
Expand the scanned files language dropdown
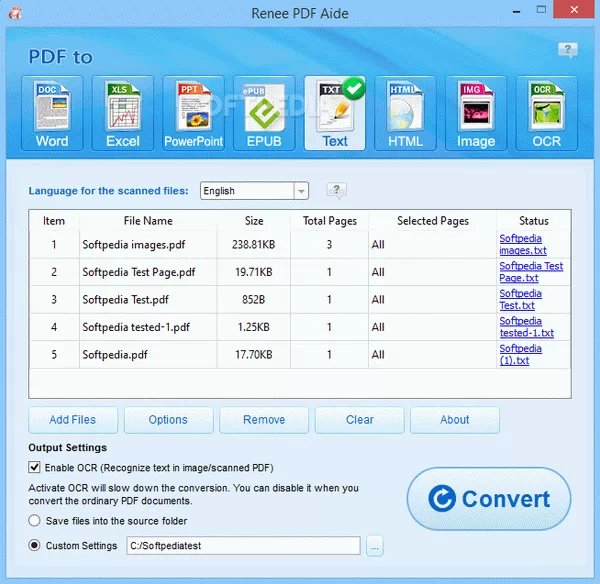click(x=301, y=191)
